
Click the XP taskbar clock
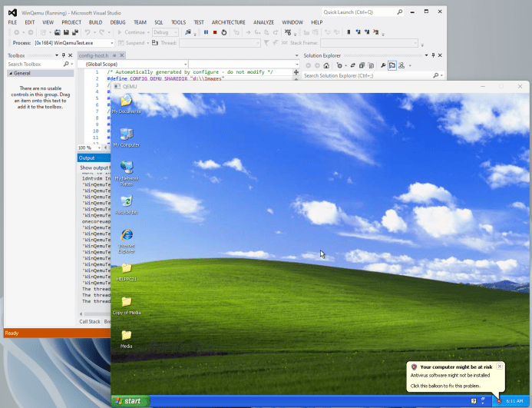514,401
